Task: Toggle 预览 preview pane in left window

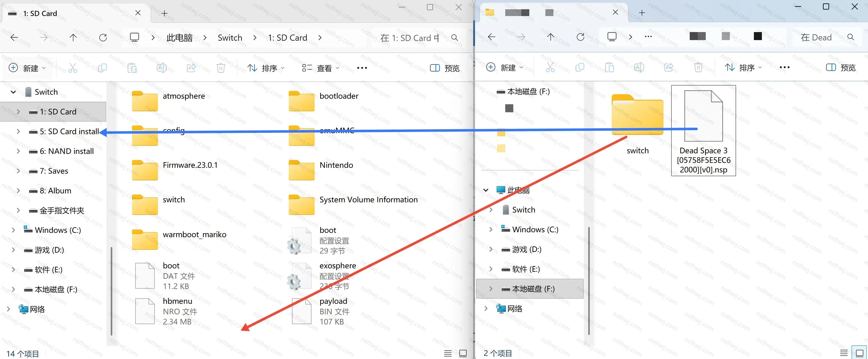Action: (x=445, y=68)
